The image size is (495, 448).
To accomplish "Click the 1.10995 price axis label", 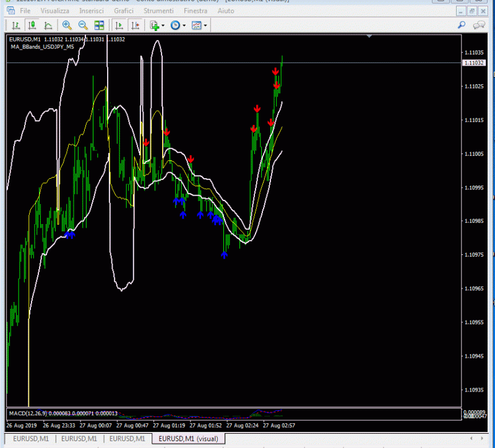I will coord(474,187).
